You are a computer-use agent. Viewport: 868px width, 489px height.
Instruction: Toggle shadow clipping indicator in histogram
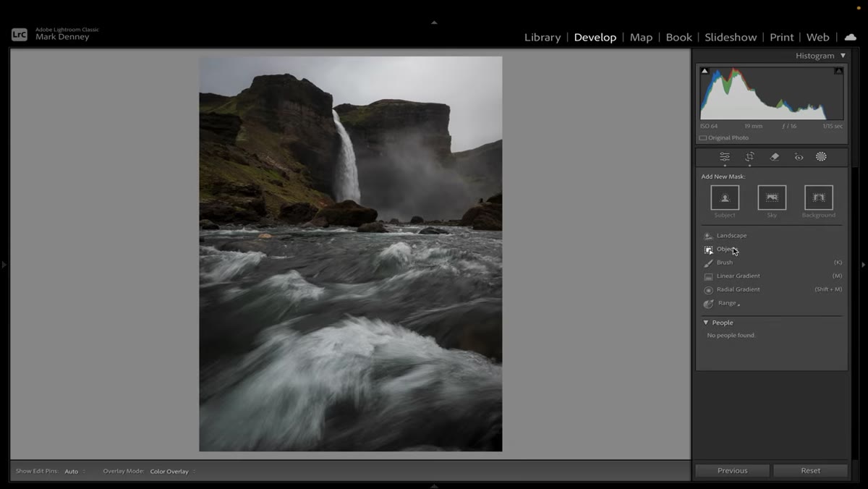tap(705, 71)
